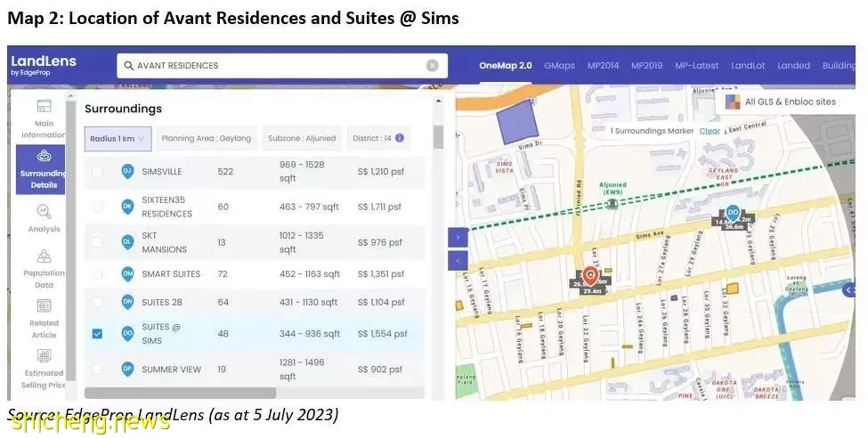Viewport: 868px width, 439px height.
Task: Click the blue DO pin on map
Action: pos(733,213)
